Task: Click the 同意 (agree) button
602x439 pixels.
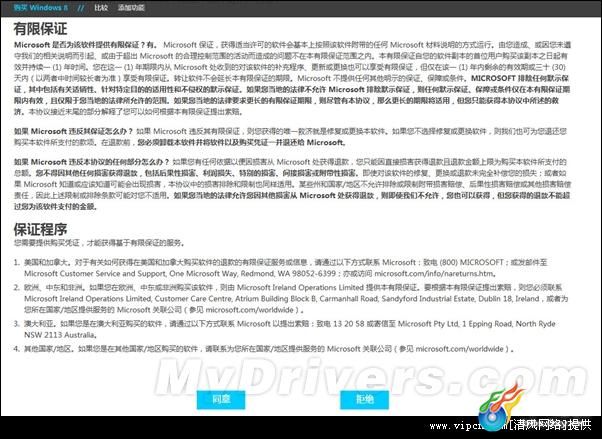Action: 221,399
